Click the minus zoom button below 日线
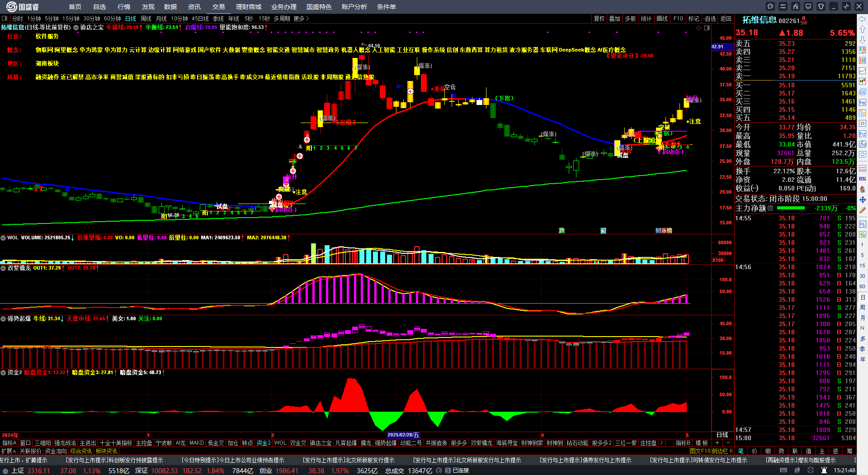This screenshot has height=475, width=868. tap(728, 443)
